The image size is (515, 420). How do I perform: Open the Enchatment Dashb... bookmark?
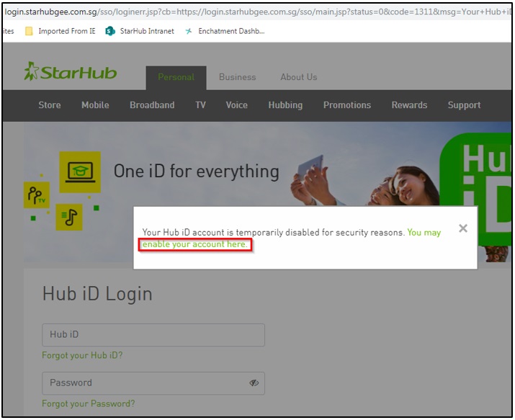225,31
